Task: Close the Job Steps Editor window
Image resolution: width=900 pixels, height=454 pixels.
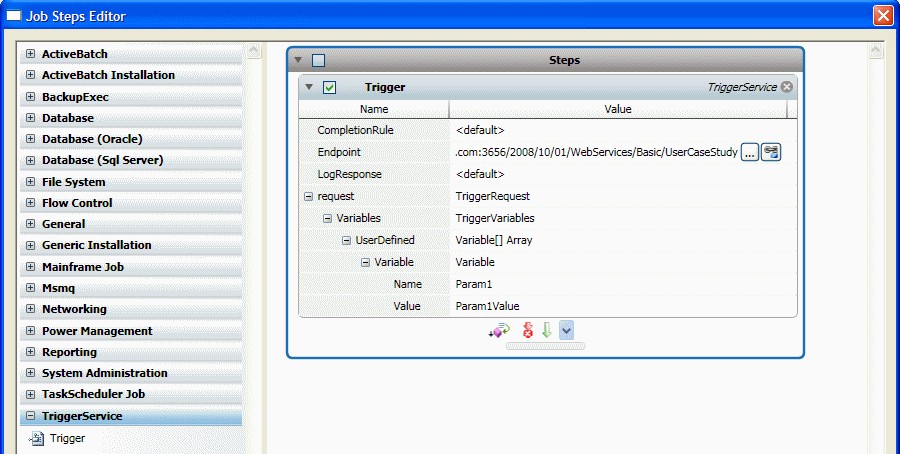Action: tap(883, 15)
